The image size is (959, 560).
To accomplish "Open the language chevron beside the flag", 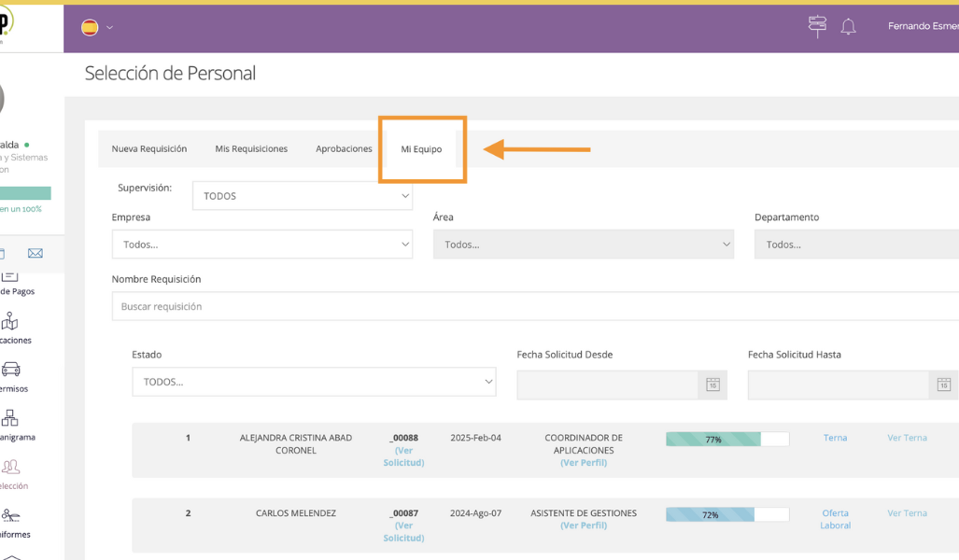I will click(x=109, y=27).
